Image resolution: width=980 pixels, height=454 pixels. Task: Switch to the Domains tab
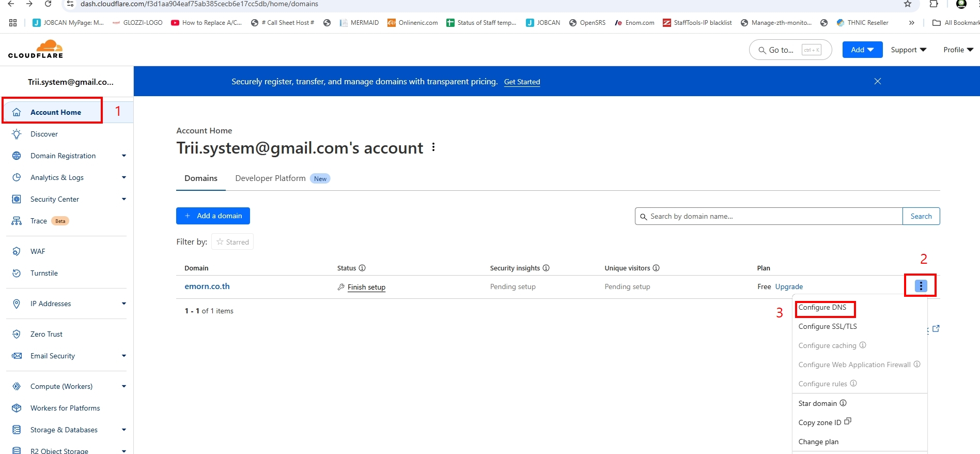tap(201, 178)
